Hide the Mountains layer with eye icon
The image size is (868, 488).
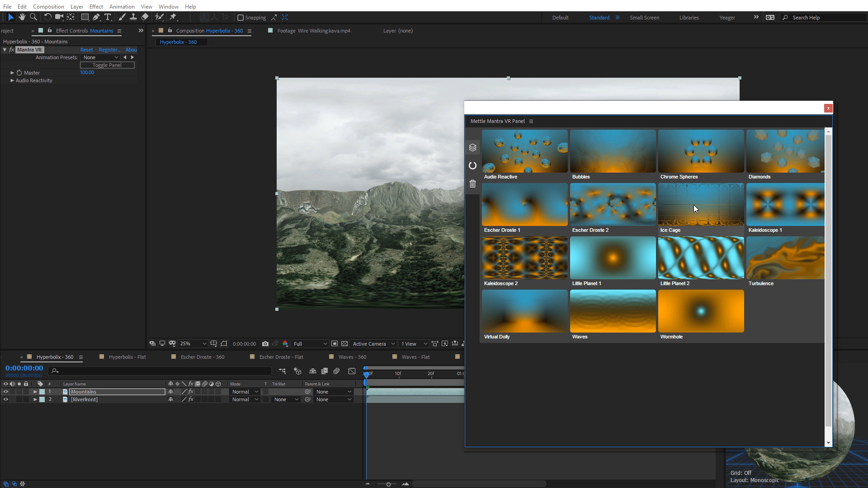pyautogui.click(x=5, y=392)
